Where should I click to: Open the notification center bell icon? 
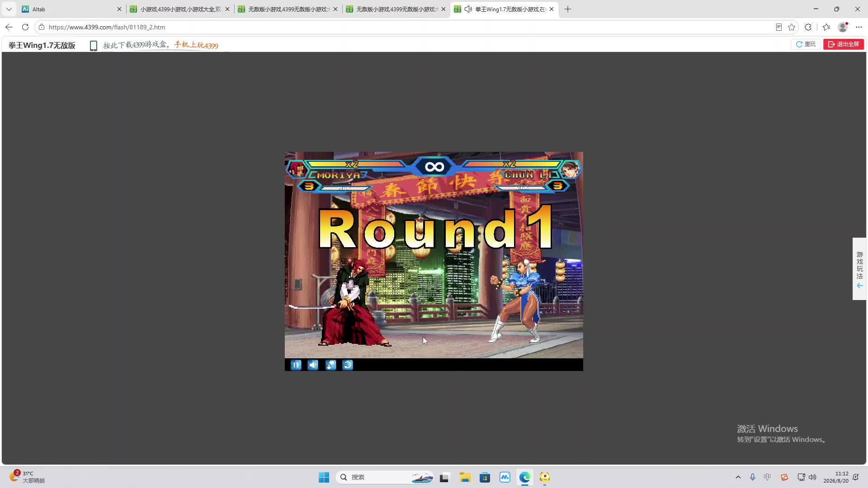tap(856, 477)
